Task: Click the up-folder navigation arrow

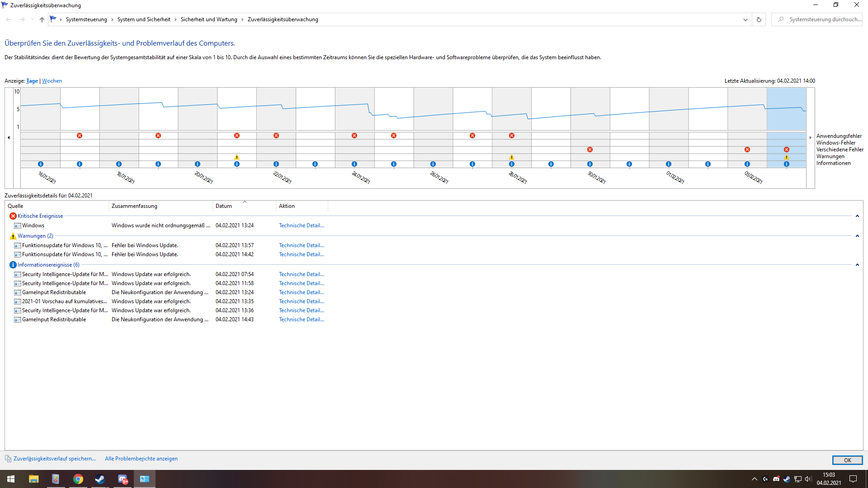Action: (x=42, y=19)
